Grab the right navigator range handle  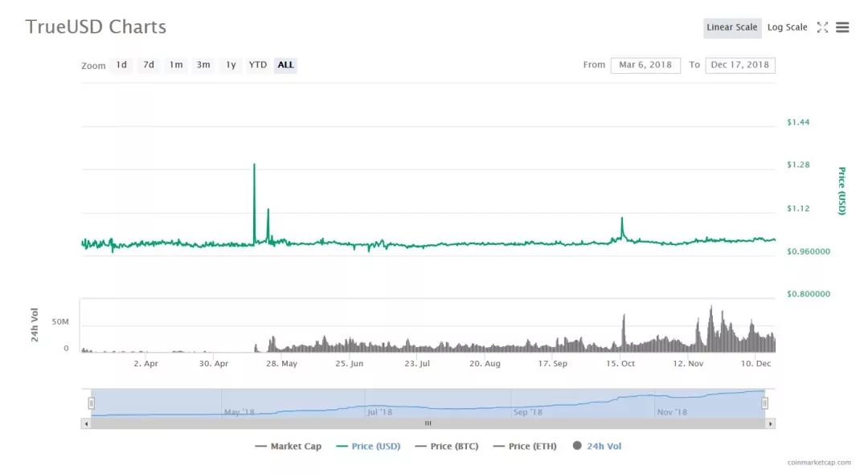(764, 404)
